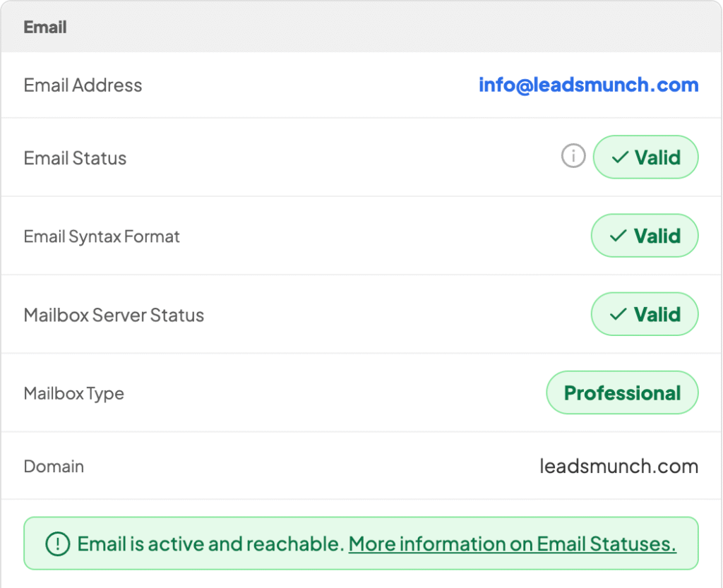Click the Professional mailbox type badge
Screen dimensions: 723x588
point(622,392)
